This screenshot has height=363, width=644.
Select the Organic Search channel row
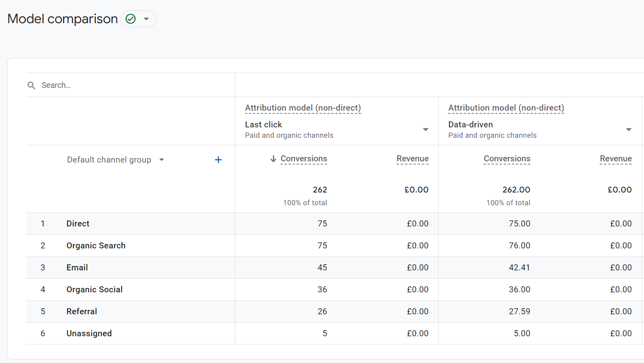point(334,246)
